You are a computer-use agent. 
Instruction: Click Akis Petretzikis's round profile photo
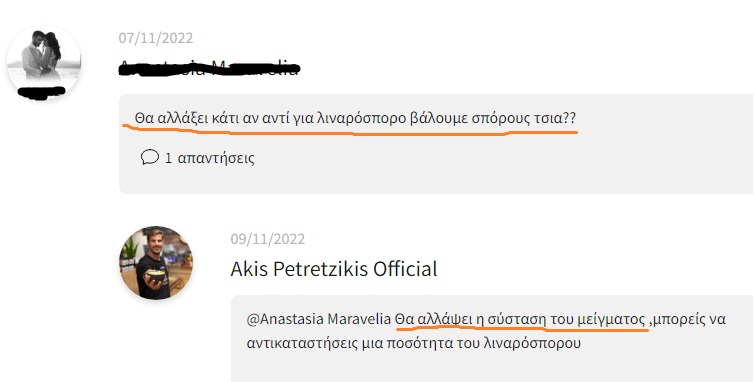(x=156, y=263)
